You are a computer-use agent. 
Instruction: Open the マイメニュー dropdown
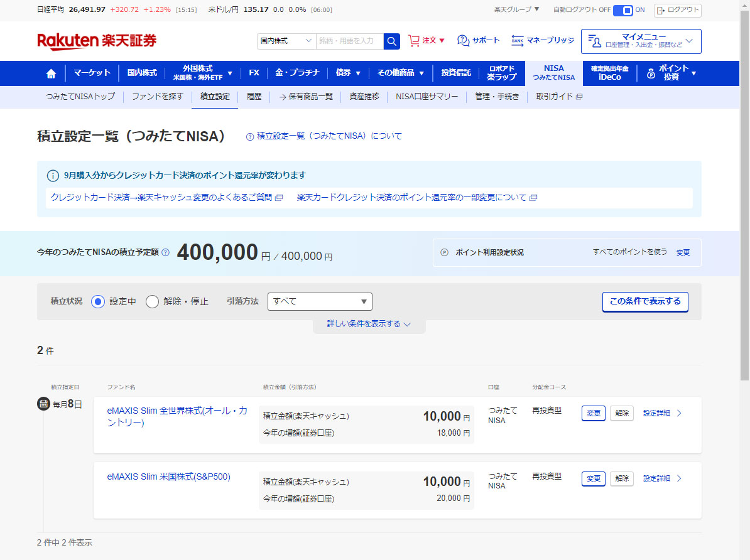click(x=641, y=41)
